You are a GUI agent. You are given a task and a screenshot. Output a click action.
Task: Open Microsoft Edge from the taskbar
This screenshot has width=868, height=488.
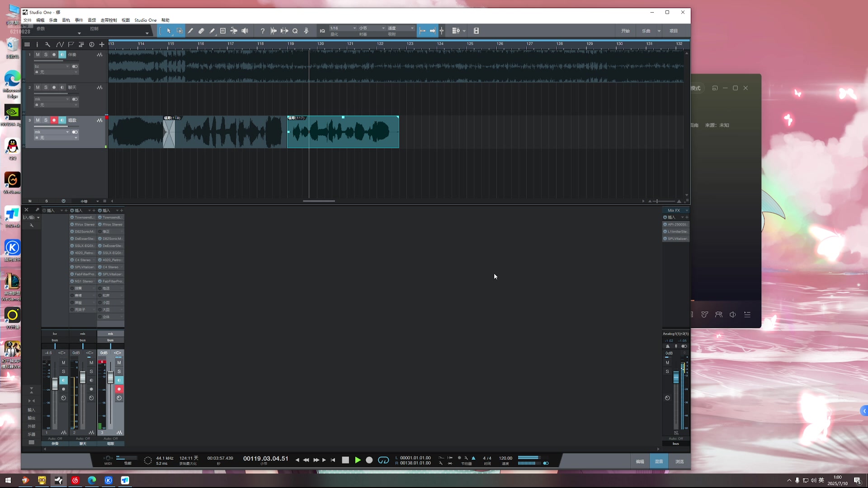coord(92,480)
